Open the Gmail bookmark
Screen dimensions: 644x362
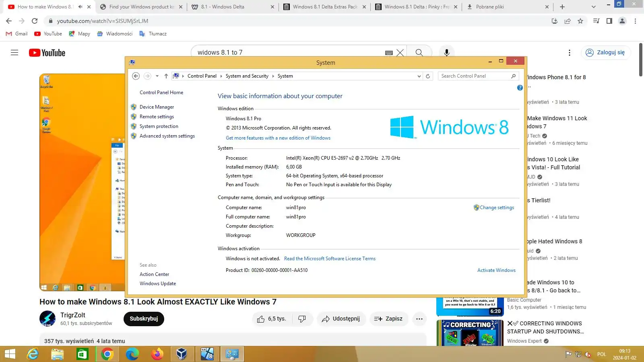coord(17,34)
